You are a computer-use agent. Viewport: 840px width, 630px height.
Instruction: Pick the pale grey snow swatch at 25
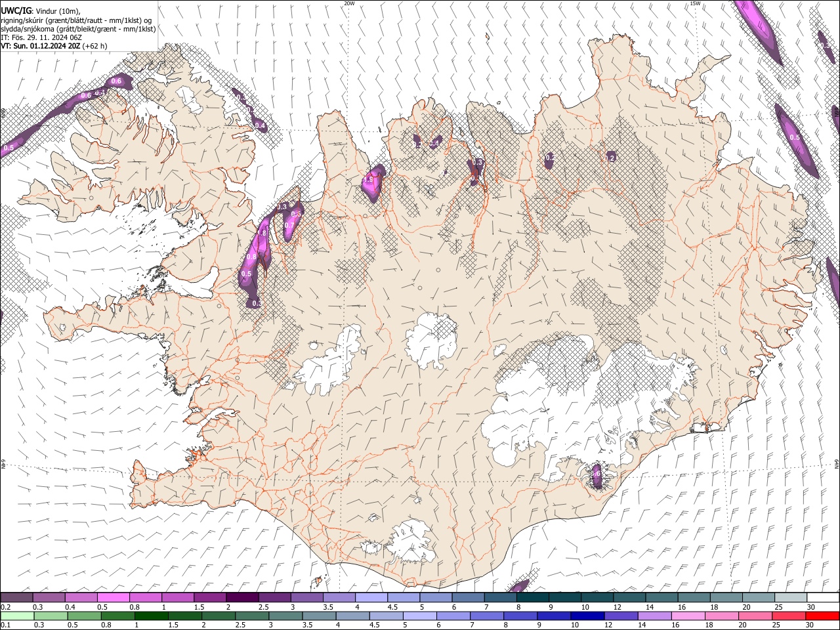[x=791, y=597]
